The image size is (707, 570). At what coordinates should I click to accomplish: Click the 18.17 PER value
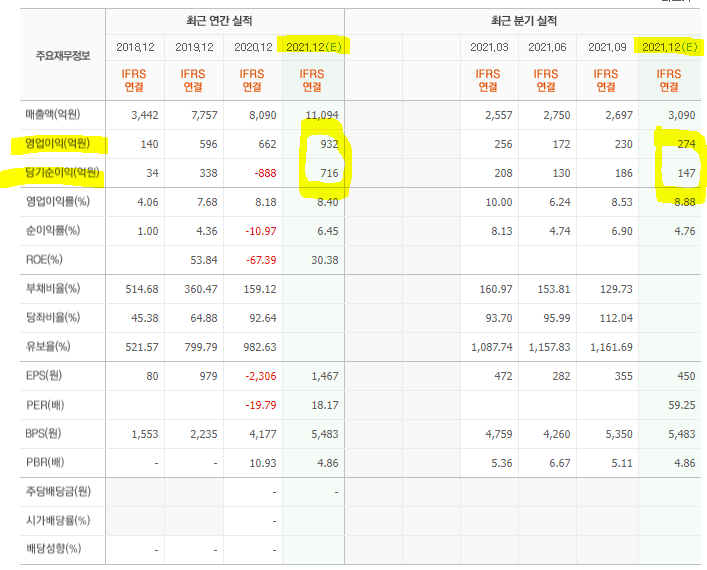click(x=325, y=405)
